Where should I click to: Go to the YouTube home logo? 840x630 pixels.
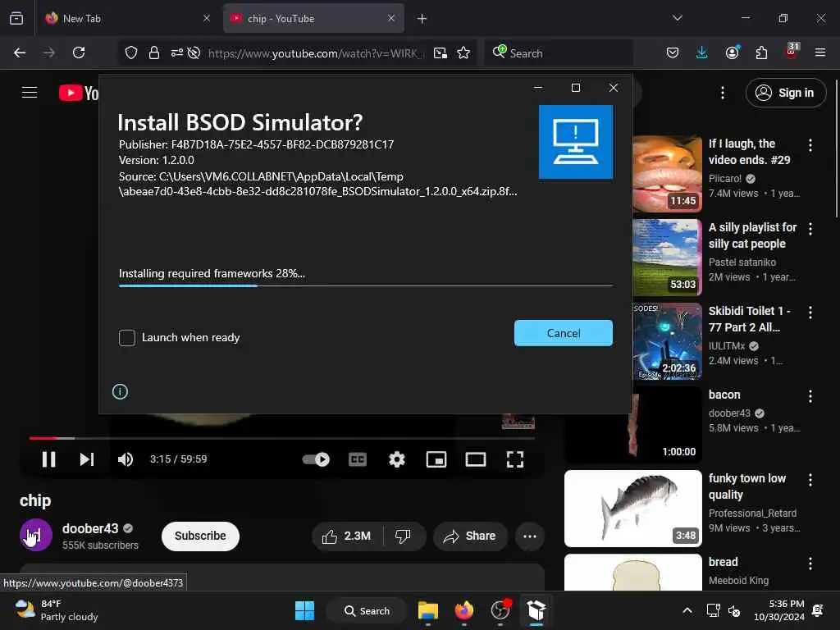pos(79,93)
